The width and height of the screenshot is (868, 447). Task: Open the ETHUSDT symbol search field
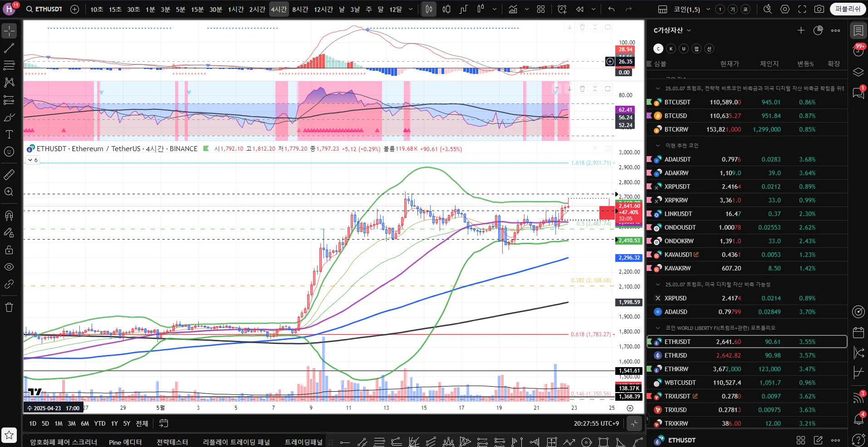44,9
